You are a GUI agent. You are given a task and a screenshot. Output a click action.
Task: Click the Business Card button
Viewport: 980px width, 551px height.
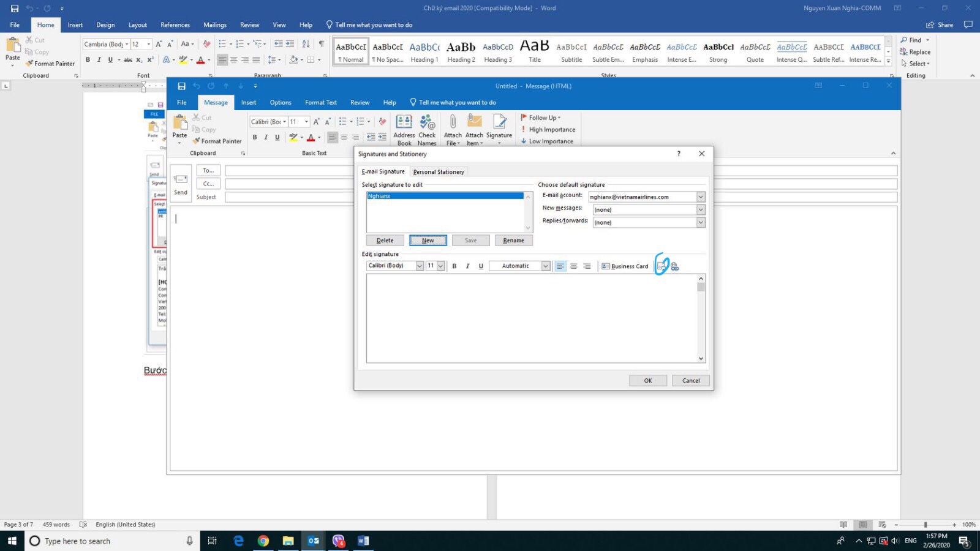tap(625, 266)
